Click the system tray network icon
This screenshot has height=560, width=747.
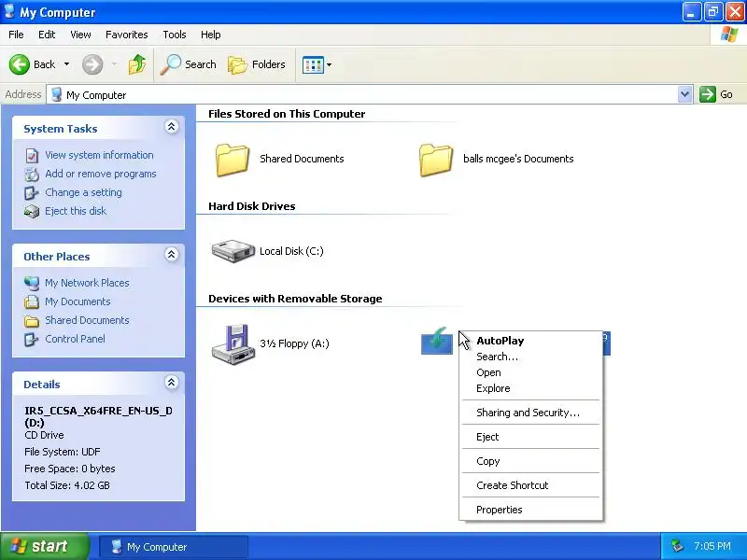click(x=676, y=546)
